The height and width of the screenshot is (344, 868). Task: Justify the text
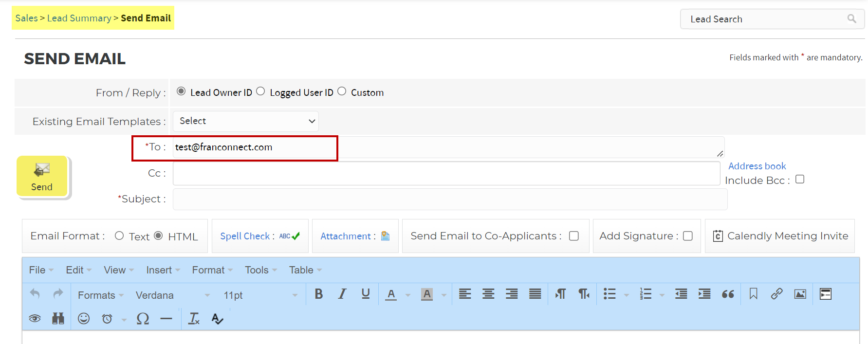pyautogui.click(x=535, y=294)
